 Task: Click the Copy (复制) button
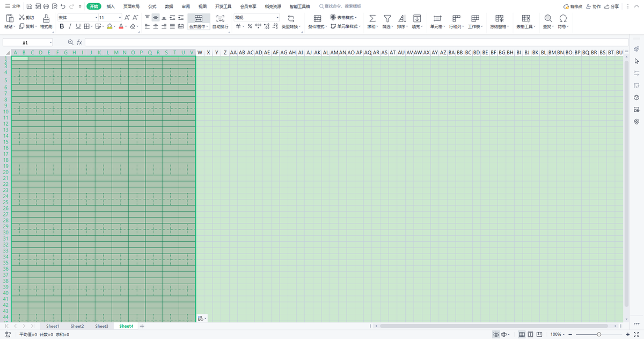(26, 26)
